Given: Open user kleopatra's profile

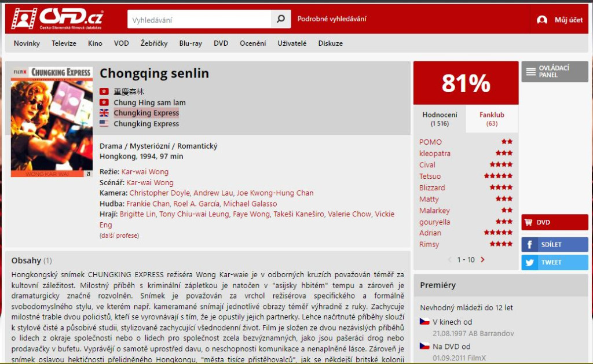Looking at the screenshot, I should [434, 153].
